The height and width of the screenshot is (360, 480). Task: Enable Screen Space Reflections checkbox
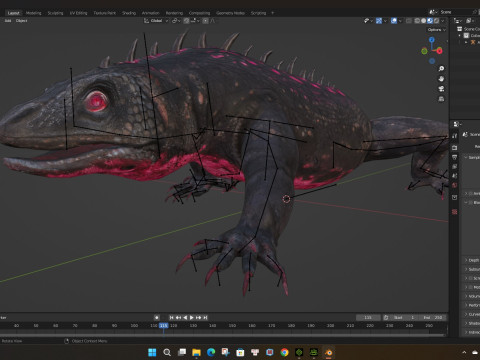471,278
